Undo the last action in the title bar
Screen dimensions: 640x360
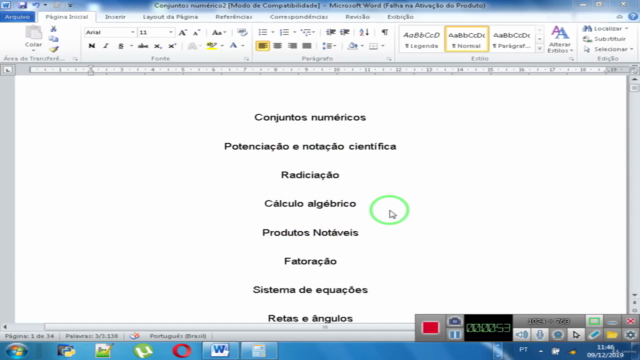[36, 5]
